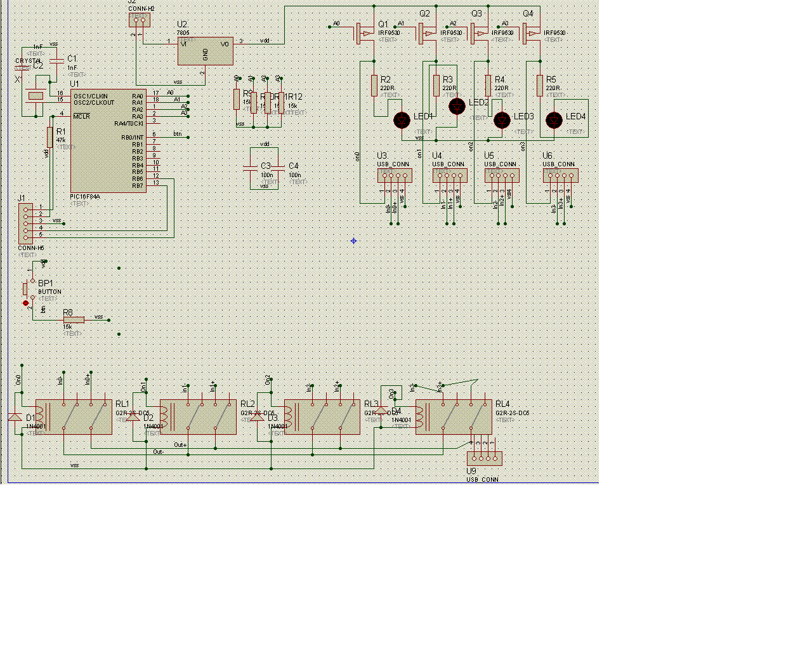The width and height of the screenshot is (812, 650).
Task: Select the LED4 diode symbol
Action: [x=554, y=120]
